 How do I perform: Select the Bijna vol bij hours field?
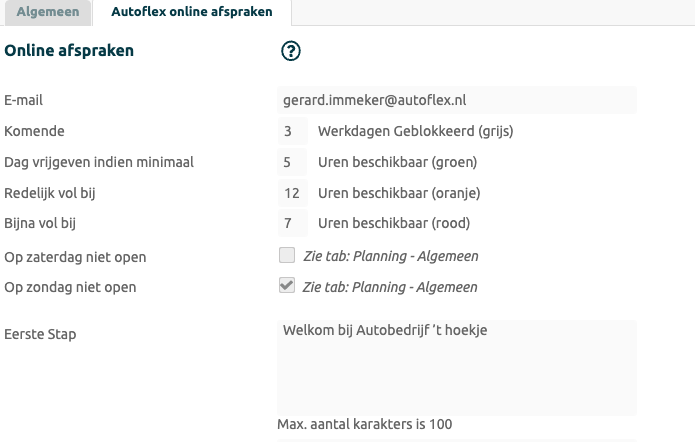pyautogui.click(x=291, y=224)
